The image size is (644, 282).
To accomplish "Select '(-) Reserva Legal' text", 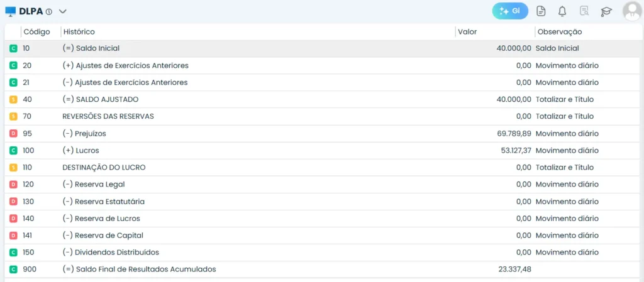I will (94, 185).
